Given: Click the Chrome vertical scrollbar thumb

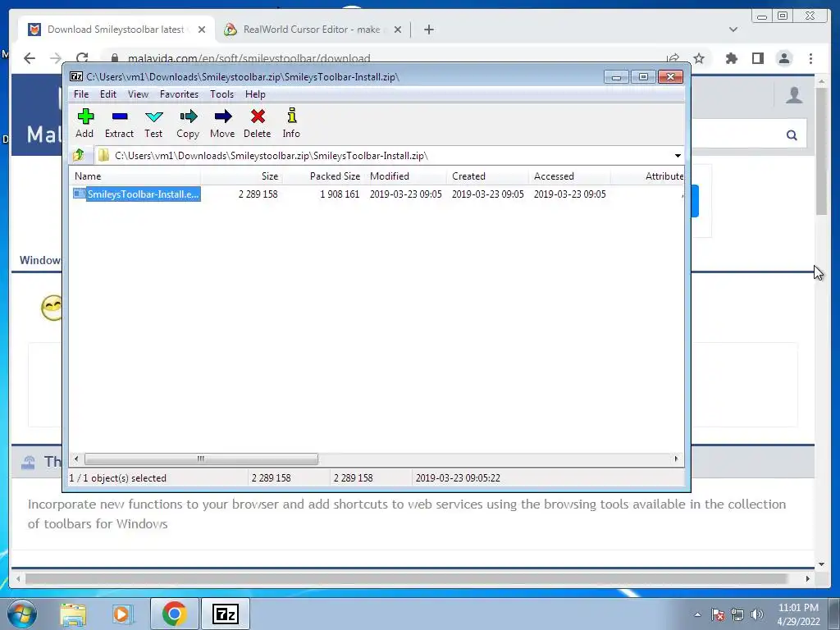Looking at the screenshot, I should pos(821,151).
